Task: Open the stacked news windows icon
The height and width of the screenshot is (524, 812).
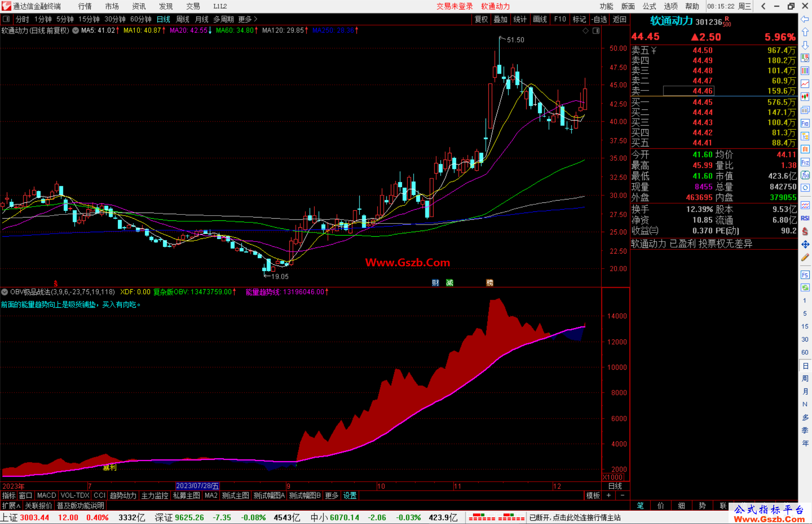Action: [805, 110]
